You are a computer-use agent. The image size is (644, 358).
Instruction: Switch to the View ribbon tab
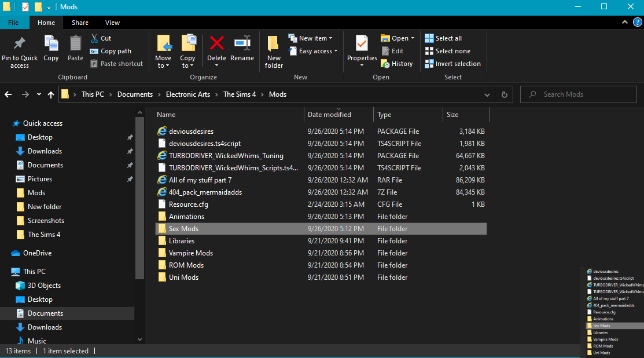tap(112, 23)
